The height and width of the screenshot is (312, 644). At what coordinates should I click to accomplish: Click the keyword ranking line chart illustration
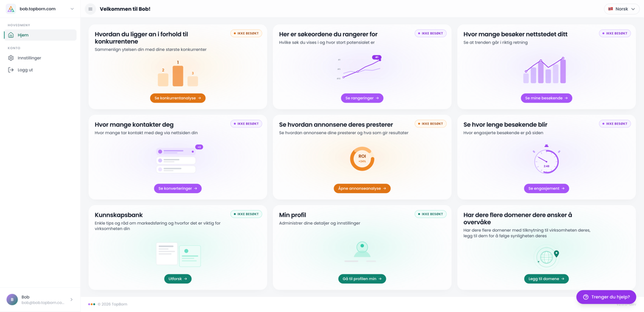tap(360, 67)
